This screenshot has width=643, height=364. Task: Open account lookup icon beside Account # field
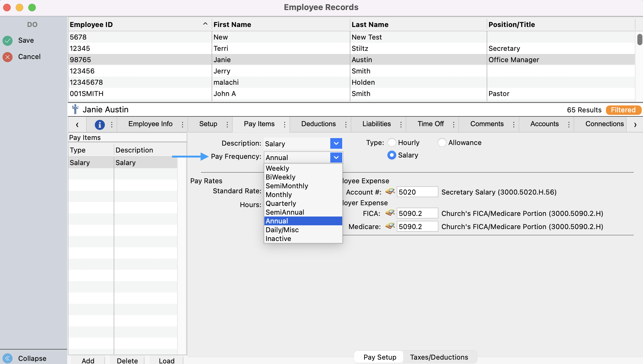tap(390, 191)
